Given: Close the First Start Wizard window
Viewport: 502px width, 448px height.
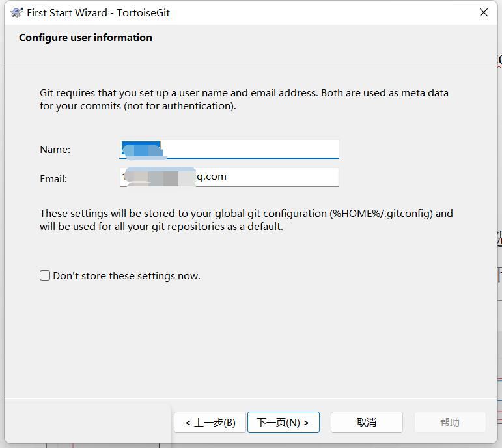Looking at the screenshot, I should coord(483,12).
